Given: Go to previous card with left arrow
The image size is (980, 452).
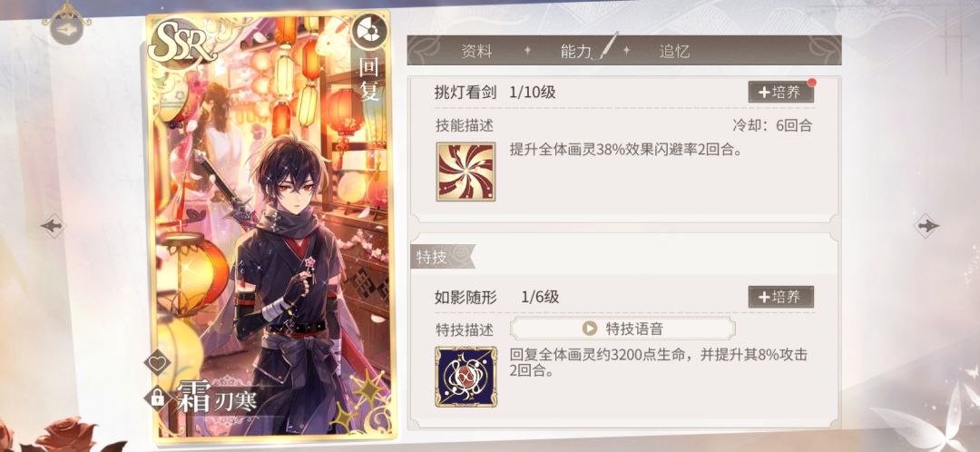Looking at the screenshot, I should point(54,226).
